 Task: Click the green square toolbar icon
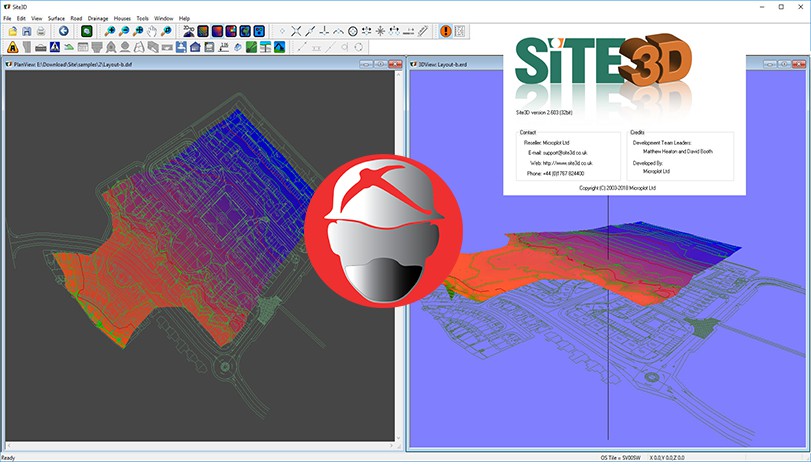(x=87, y=32)
